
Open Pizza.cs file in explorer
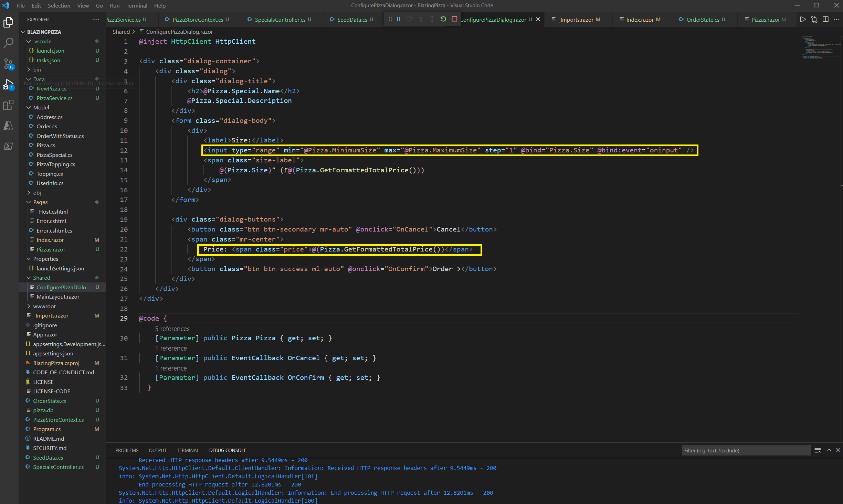click(46, 146)
